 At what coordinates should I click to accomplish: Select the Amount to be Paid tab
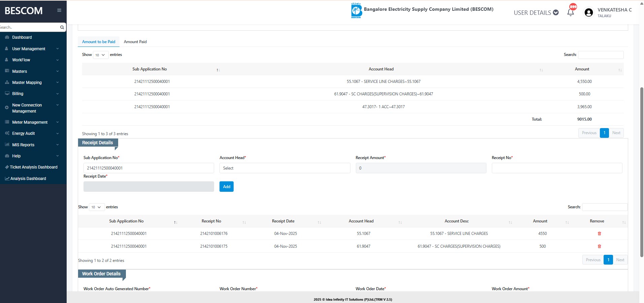[x=99, y=42]
